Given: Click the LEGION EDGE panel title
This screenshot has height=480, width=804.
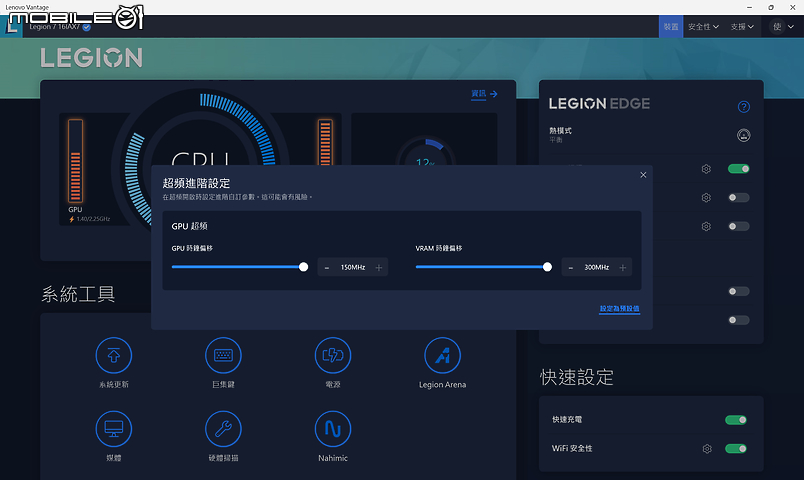Looking at the screenshot, I should click(x=599, y=104).
